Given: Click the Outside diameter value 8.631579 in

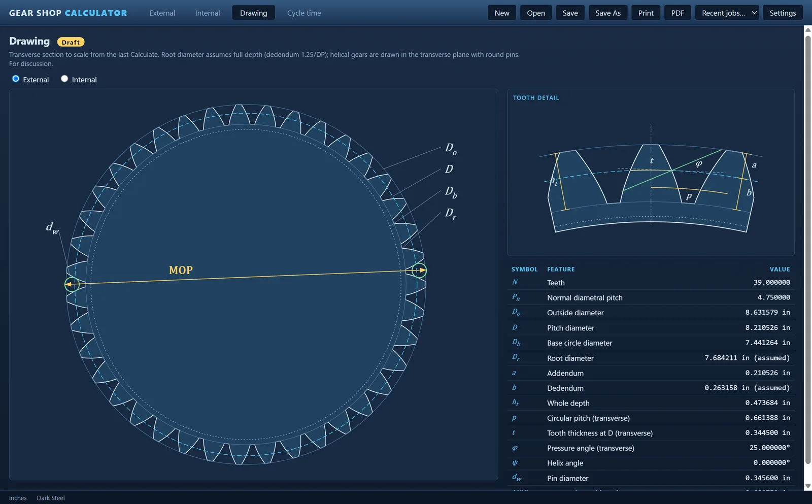Looking at the screenshot, I should click(x=767, y=312).
